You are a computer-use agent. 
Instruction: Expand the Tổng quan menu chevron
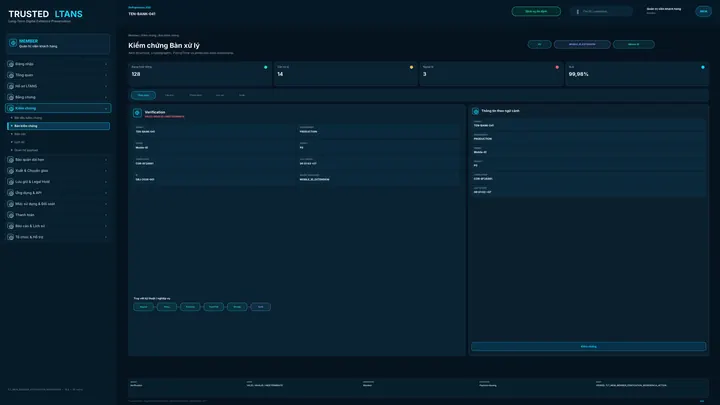106,75
